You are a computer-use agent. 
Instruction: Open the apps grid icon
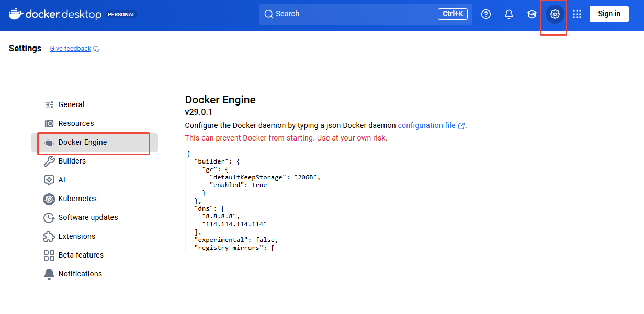point(577,14)
